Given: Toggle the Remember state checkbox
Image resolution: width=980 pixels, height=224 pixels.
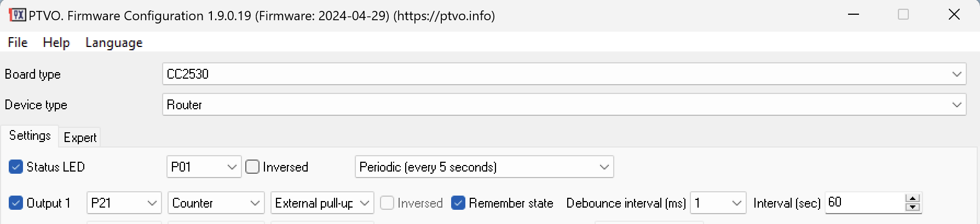Looking at the screenshot, I should 458,203.
